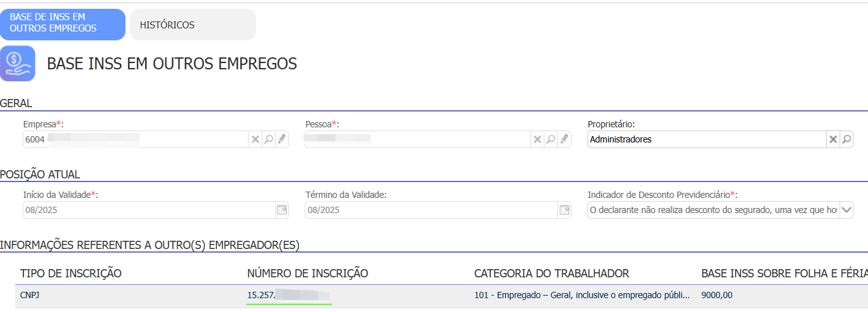Click the Término da Validade date field
The width and height of the screenshot is (868, 312).
(x=430, y=210)
